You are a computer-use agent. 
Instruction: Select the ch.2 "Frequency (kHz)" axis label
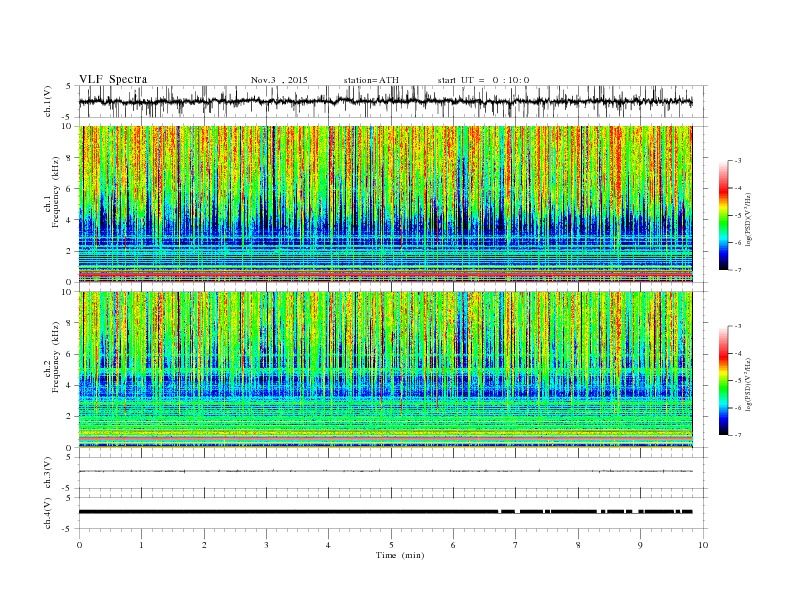(56, 356)
